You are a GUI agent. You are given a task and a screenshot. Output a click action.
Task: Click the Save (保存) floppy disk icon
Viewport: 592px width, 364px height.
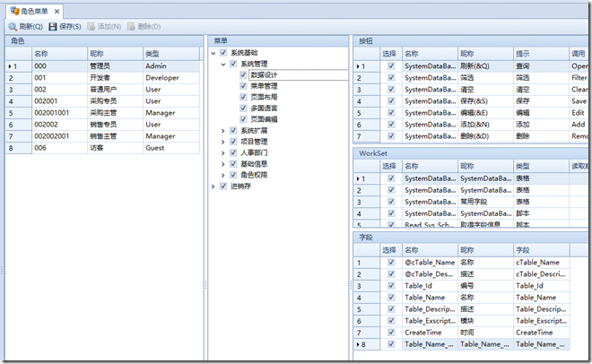[53, 26]
